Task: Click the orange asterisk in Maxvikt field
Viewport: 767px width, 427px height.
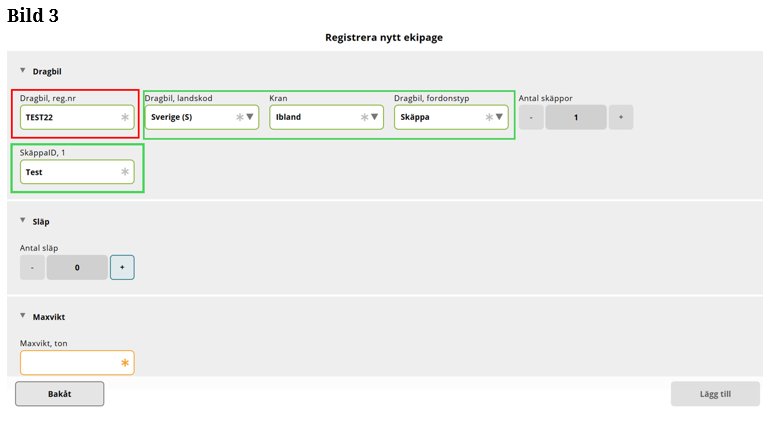Action: 125,363
